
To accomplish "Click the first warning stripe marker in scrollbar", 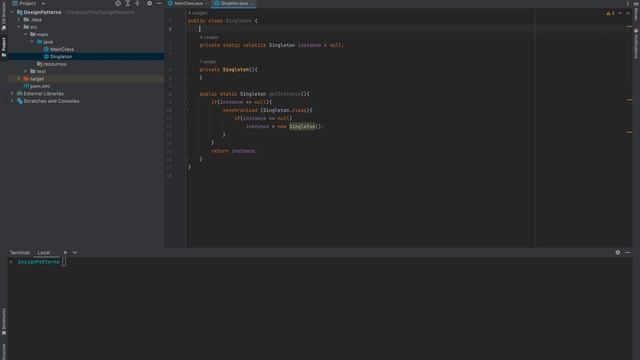I will 629,27.
